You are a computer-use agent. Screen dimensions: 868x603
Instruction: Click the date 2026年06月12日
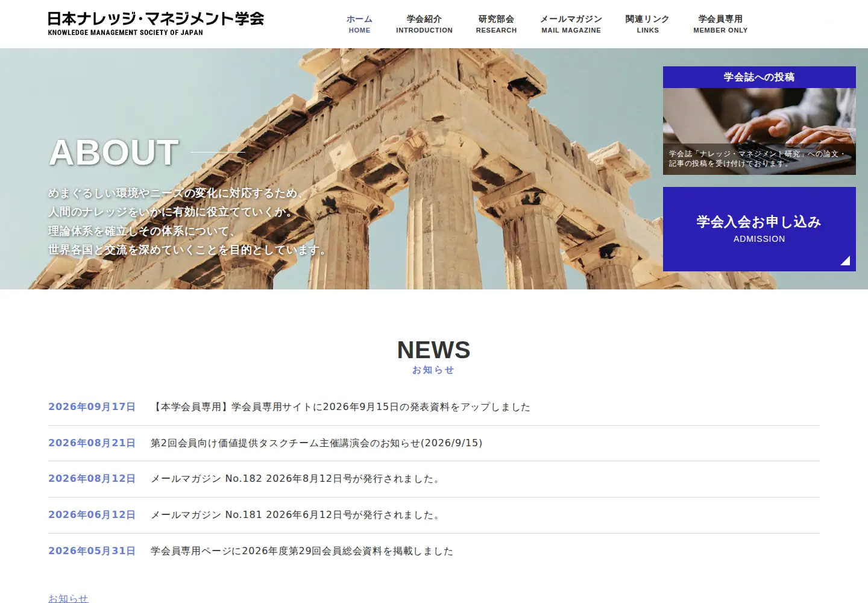pos(92,515)
